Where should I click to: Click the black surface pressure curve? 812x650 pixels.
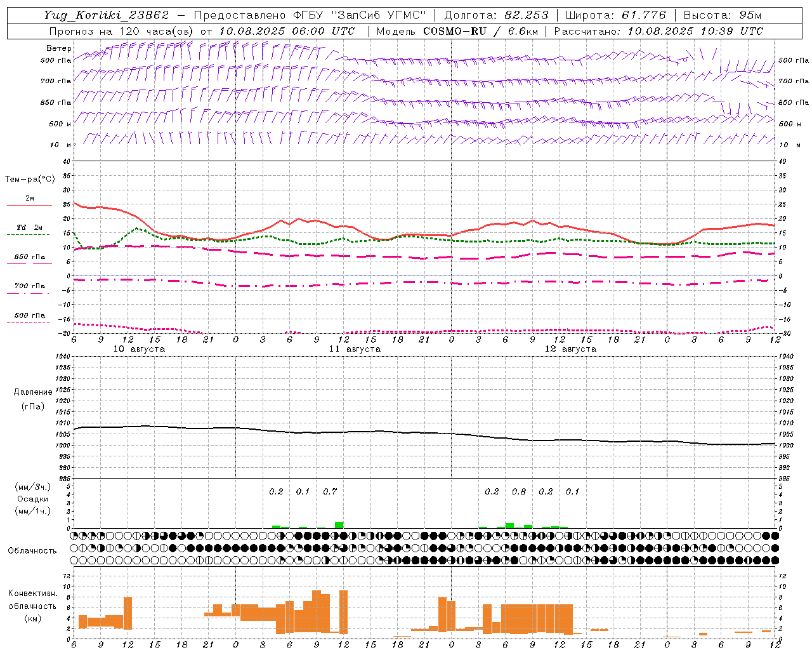click(425, 432)
